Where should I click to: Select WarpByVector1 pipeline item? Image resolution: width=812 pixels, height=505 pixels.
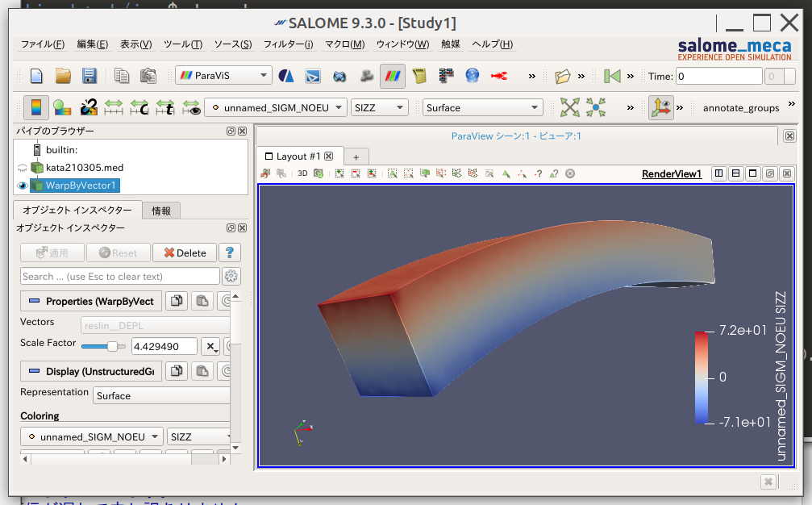81,186
